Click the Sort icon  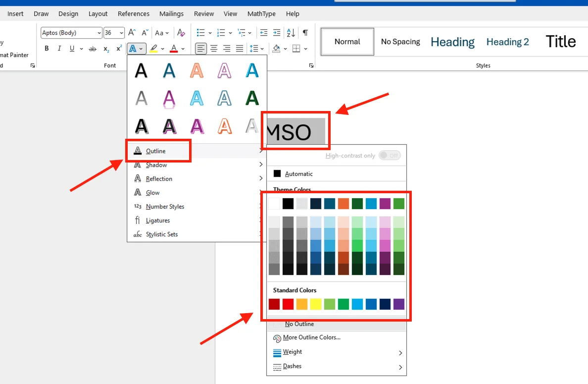tap(291, 33)
